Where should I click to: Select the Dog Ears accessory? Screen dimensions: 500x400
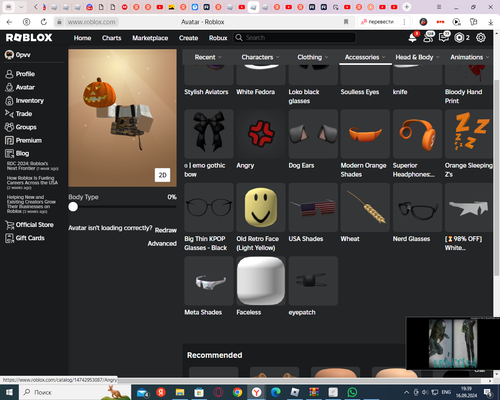313,134
